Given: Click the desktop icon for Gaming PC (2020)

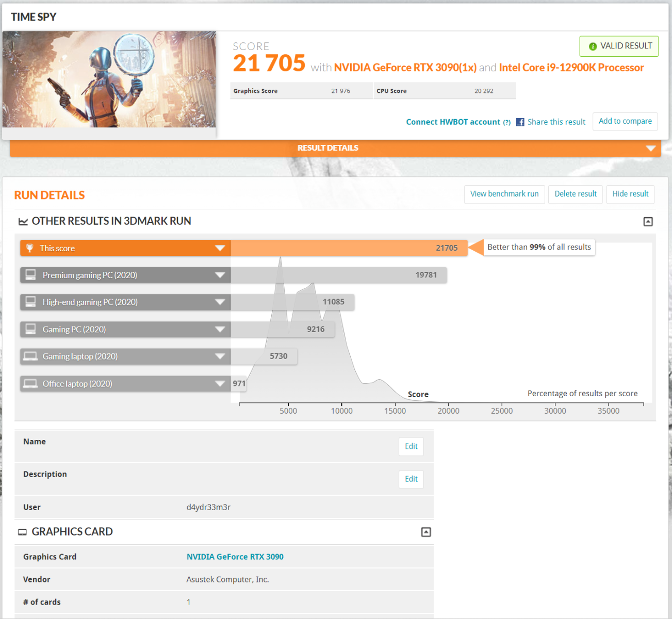Looking at the screenshot, I should 30,329.
